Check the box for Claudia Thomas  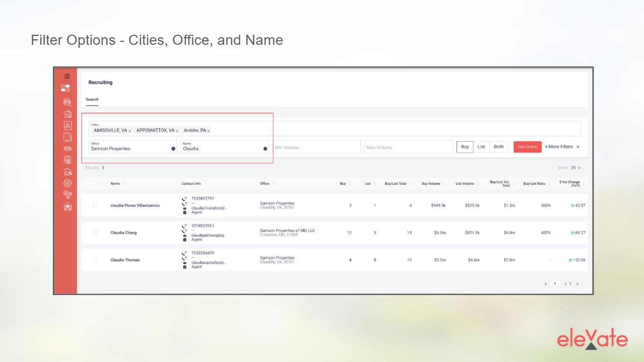pos(95,259)
